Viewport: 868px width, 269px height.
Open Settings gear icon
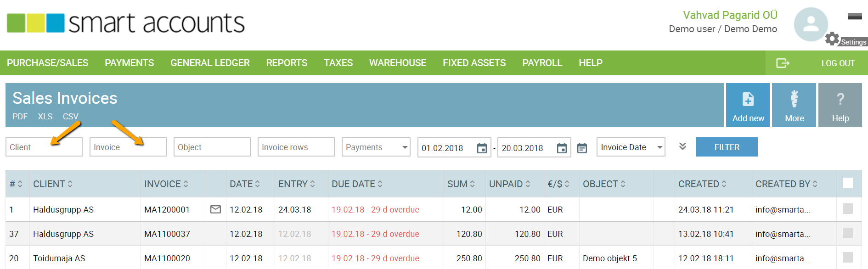tap(832, 39)
